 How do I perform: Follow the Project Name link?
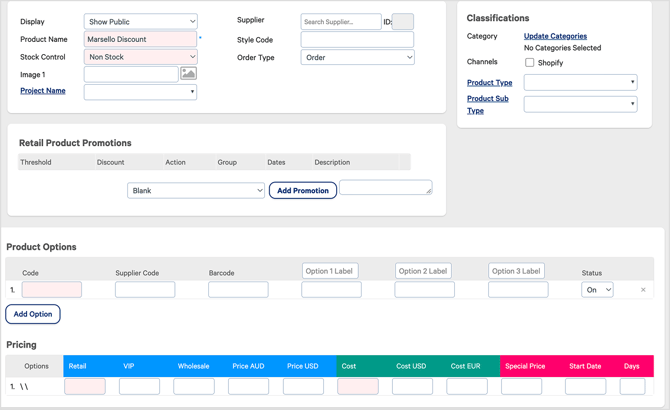pos(43,91)
